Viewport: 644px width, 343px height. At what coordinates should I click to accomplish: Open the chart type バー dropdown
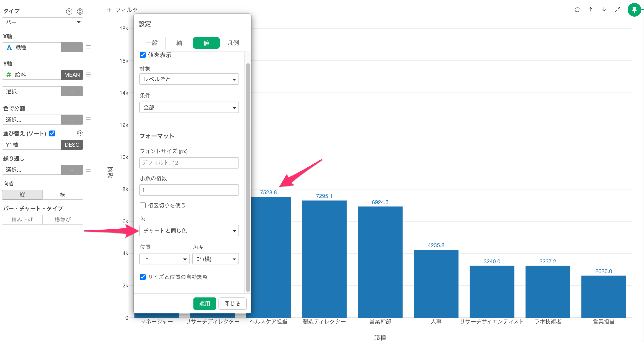pos(43,22)
